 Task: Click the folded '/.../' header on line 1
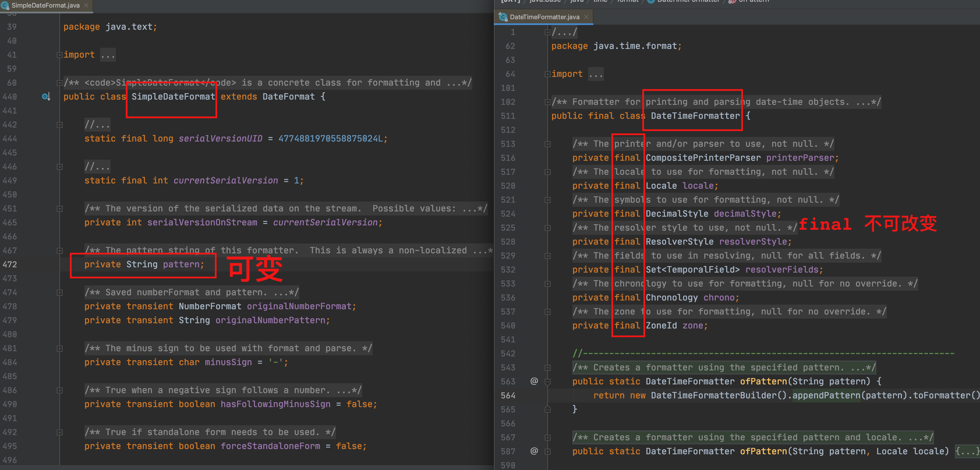(x=565, y=32)
